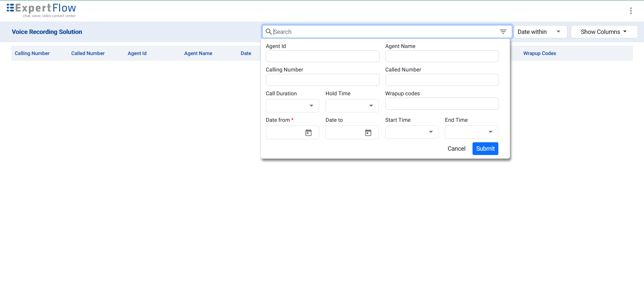This screenshot has width=644, height=306.
Task: Click the filter icon in the search bar
Action: pos(503,32)
